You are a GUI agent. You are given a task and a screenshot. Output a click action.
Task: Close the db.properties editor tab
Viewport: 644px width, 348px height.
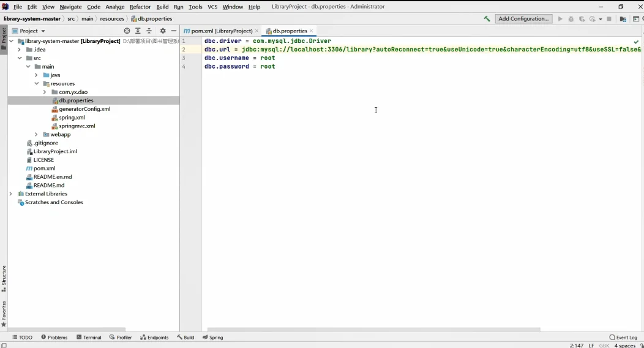312,31
